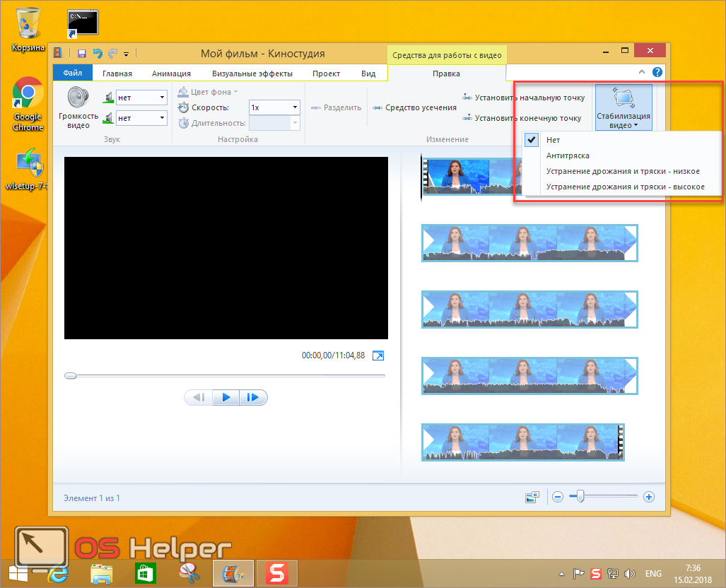Select Устранение дрожания и тряски - высокое

[x=625, y=187]
